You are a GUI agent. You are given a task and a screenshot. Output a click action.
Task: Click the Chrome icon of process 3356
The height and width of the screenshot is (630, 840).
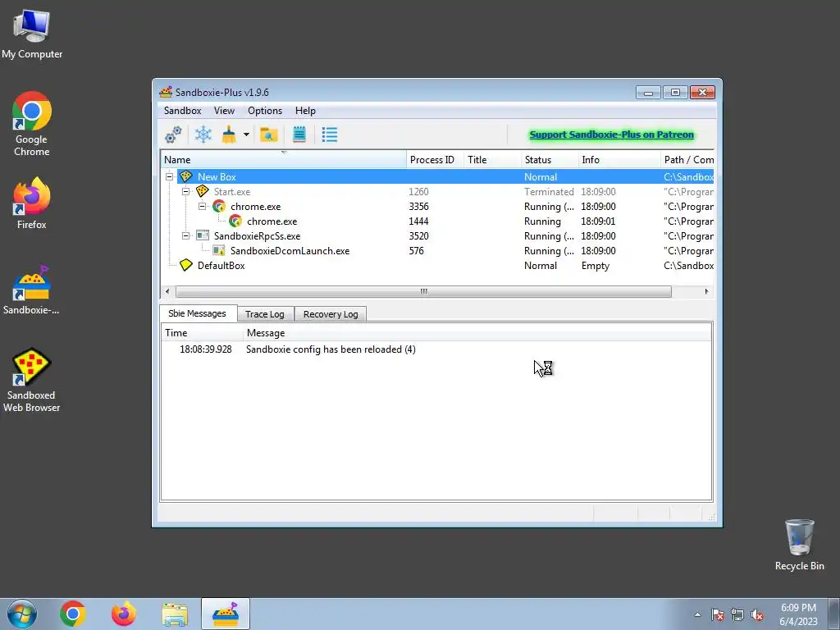(x=218, y=206)
